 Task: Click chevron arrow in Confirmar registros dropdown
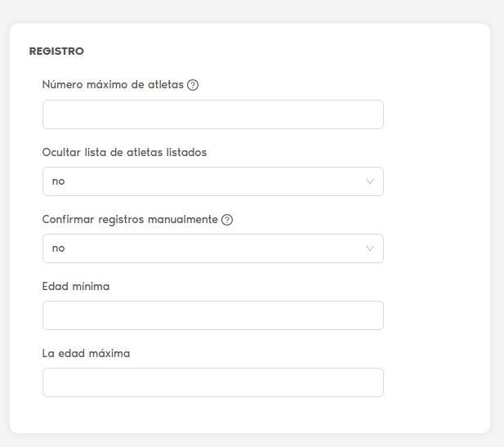pyautogui.click(x=370, y=248)
